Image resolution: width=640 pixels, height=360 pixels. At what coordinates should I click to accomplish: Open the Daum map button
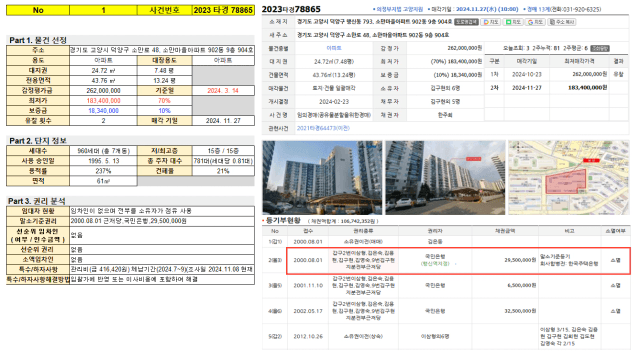pyautogui.click(x=491, y=22)
